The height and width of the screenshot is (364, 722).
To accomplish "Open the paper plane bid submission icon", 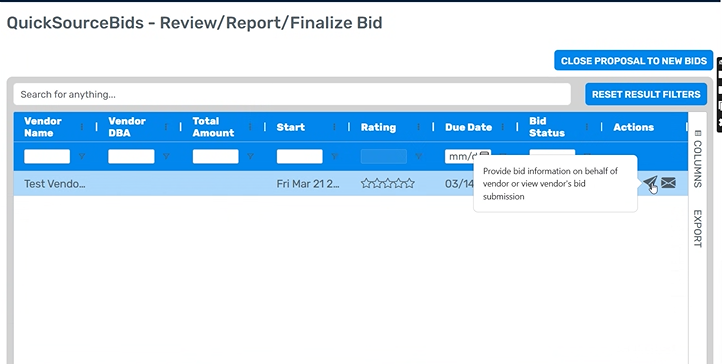I will coord(650,183).
